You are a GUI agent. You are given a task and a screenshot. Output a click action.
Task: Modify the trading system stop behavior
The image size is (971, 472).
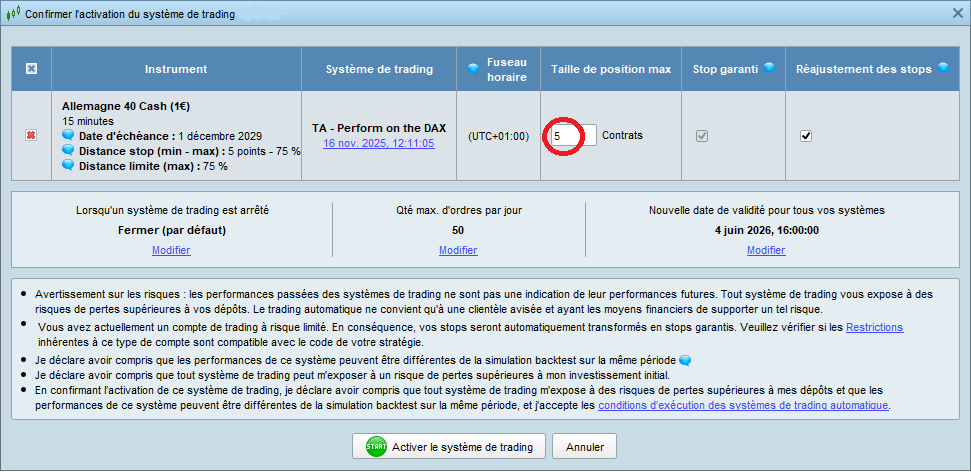click(171, 250)
